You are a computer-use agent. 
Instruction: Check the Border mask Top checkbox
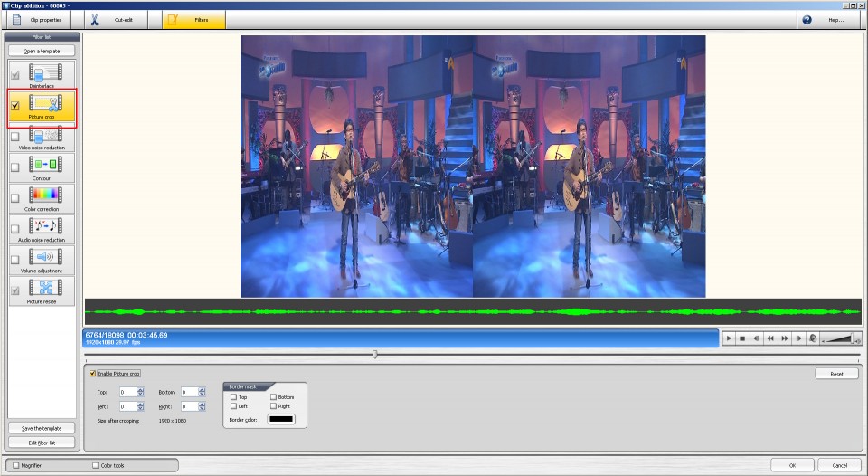233,396
